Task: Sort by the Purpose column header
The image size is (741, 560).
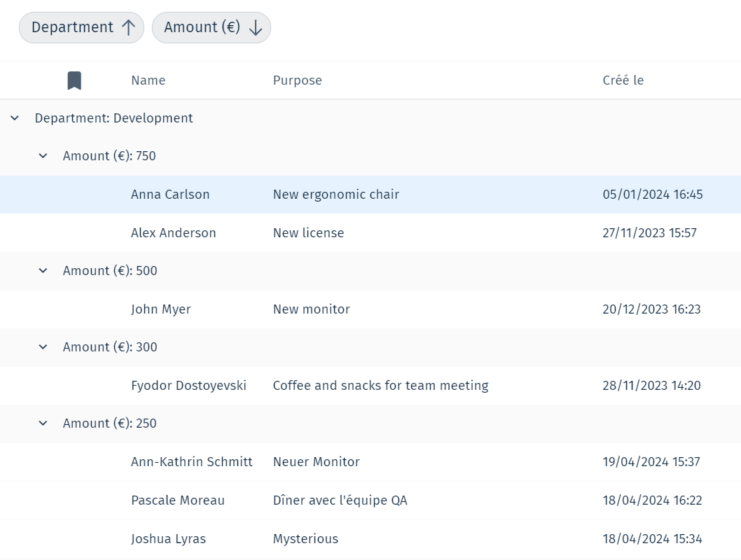Action: [297, 80]
